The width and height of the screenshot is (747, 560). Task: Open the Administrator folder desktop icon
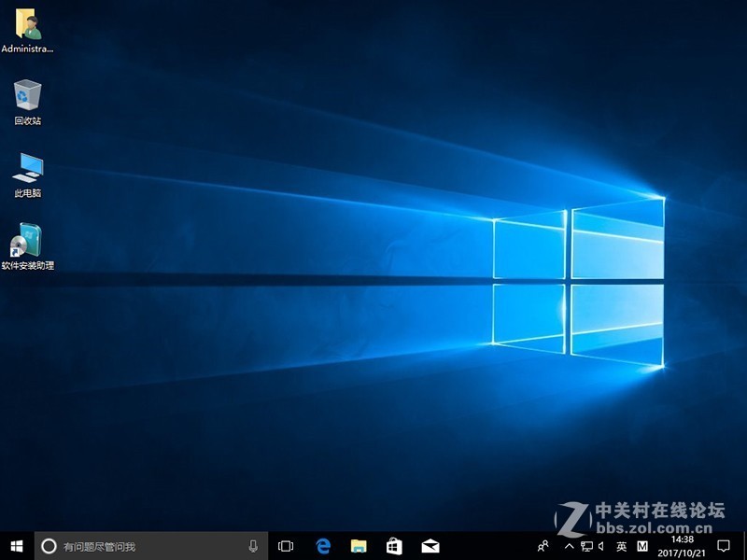coord(28,30)
